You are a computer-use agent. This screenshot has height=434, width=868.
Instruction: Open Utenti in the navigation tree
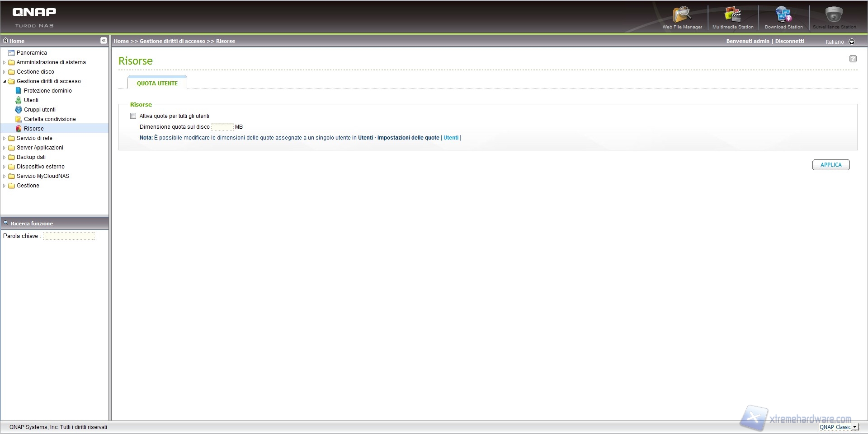[x=31, y=100]
